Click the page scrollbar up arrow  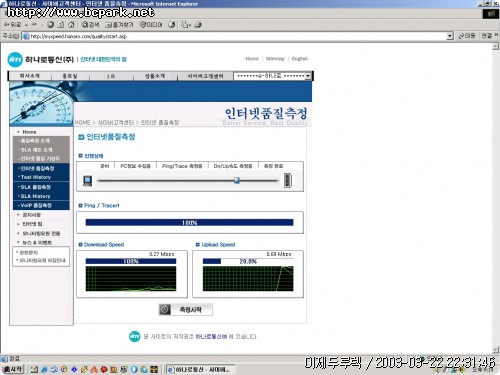tap(495, 47)
